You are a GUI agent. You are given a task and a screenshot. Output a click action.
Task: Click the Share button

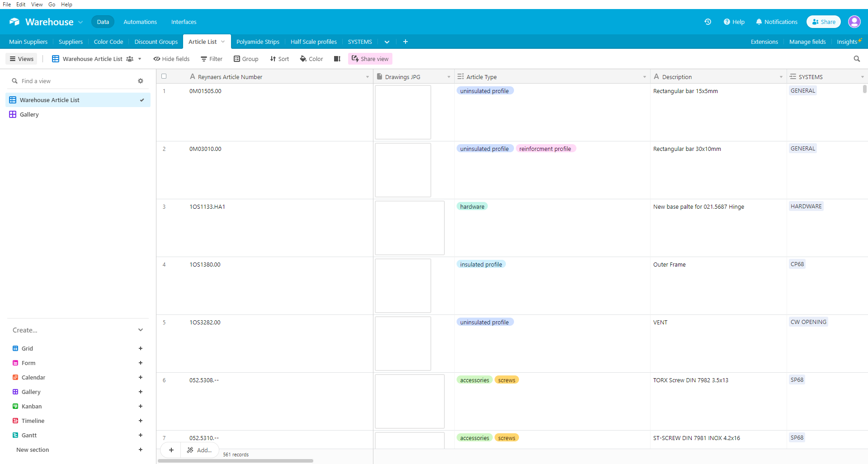tap(824, 22)
